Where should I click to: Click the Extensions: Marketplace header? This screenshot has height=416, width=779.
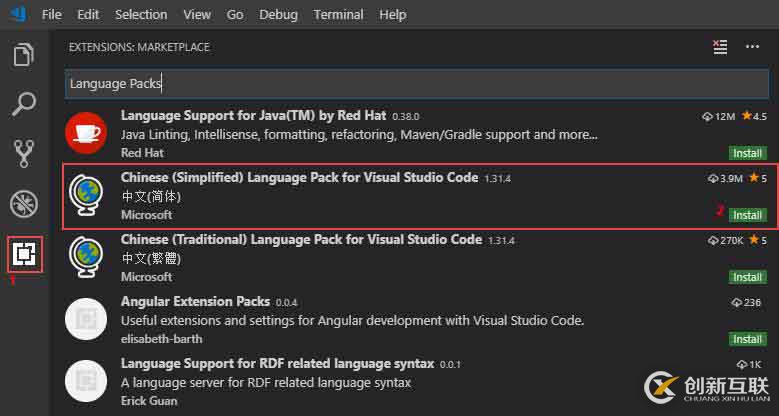[139, 47]
